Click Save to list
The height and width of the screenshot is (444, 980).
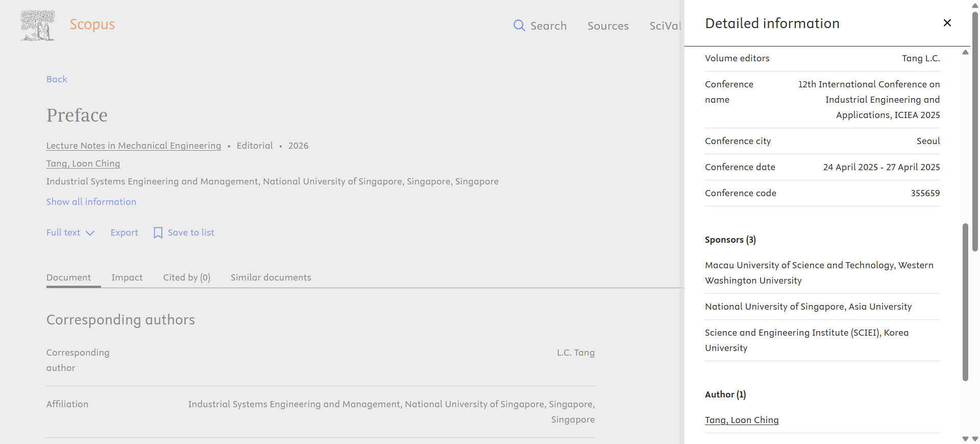pyautogui.click(x=191, y=232)
